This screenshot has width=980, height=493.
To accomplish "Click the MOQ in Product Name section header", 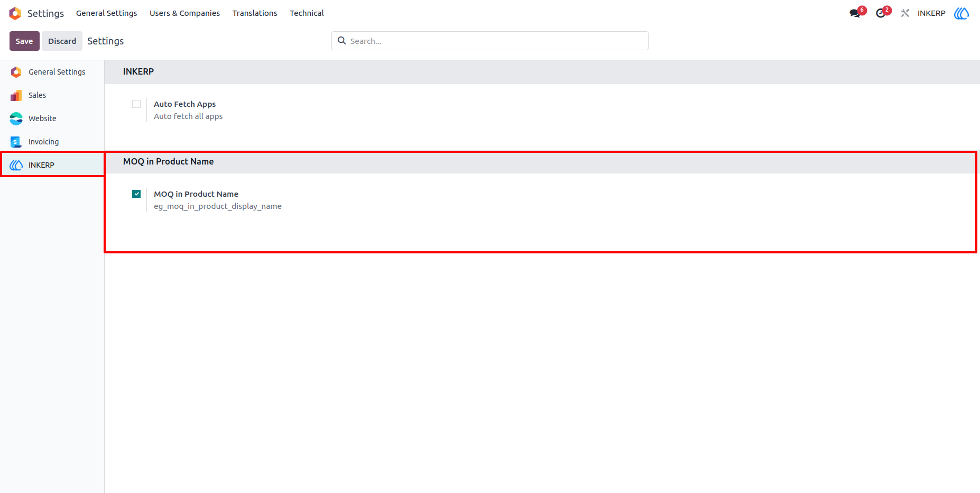I will pos(169,161).
